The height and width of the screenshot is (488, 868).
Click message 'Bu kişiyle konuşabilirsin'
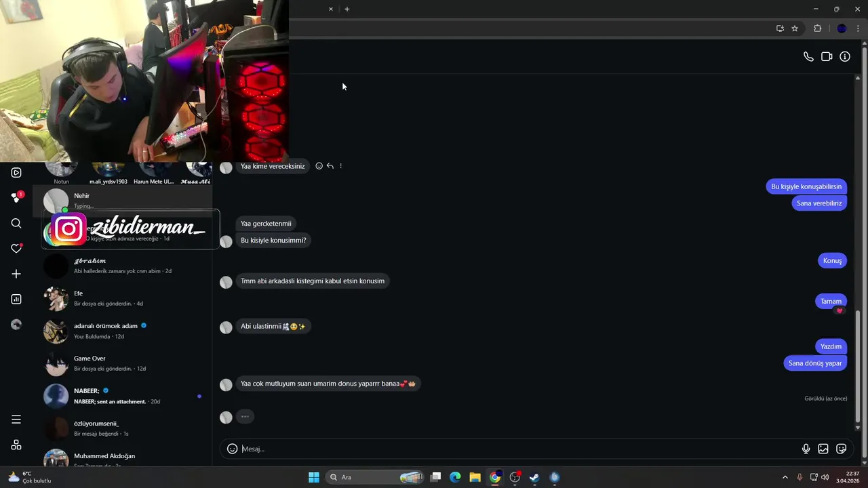806,186
